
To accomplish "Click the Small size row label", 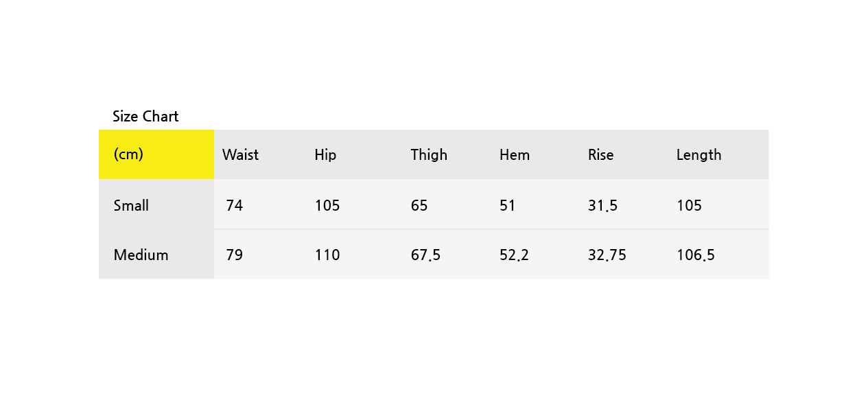I will point(131,205).
